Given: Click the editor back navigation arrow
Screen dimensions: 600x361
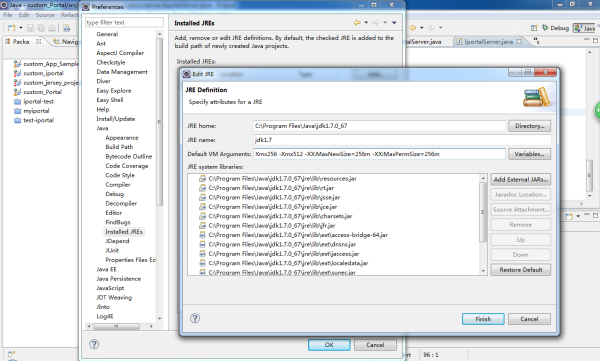Looking at the screenshot, I should click(412, 28).
